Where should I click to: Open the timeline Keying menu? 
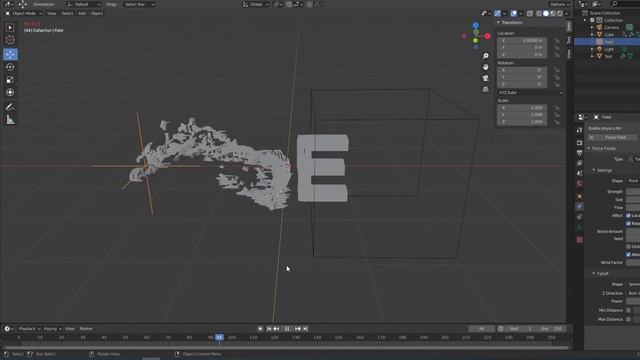[x=51, y=329]
